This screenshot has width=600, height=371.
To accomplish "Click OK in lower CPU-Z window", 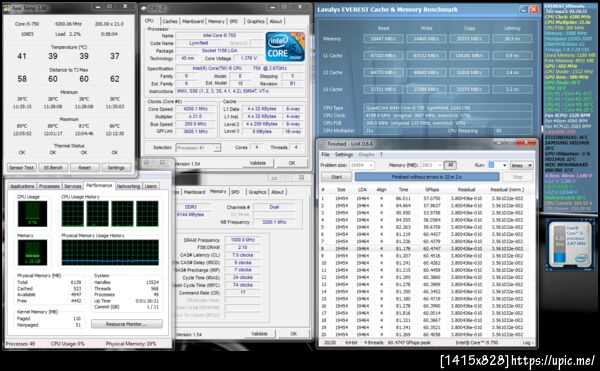I will 293,334.
